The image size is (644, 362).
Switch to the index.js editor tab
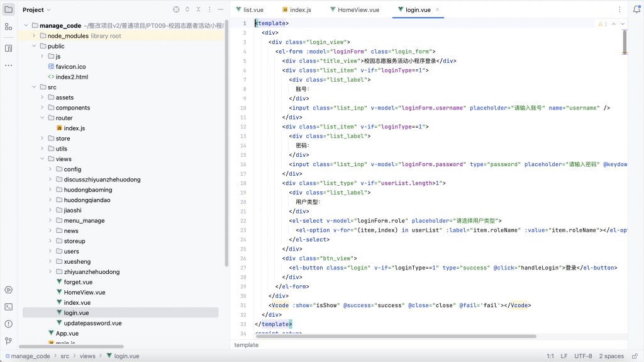(300, 10)
